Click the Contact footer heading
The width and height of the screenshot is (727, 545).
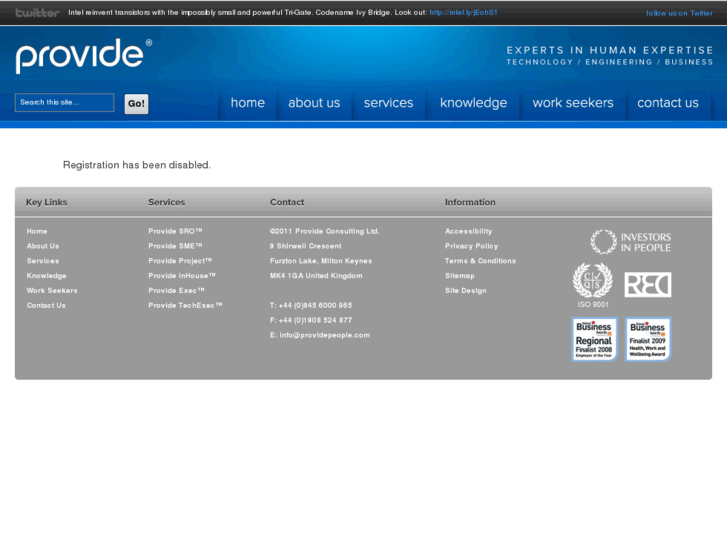coord(287,202)
